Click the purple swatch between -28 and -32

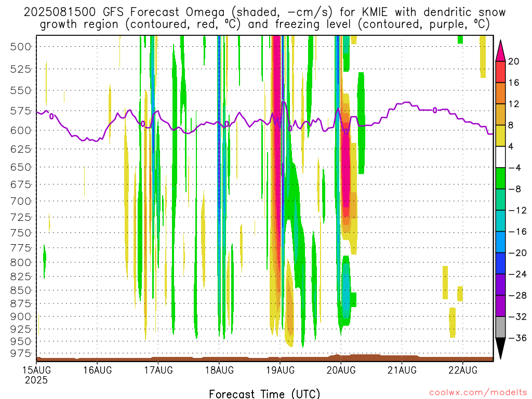click(x=500, y=306)
